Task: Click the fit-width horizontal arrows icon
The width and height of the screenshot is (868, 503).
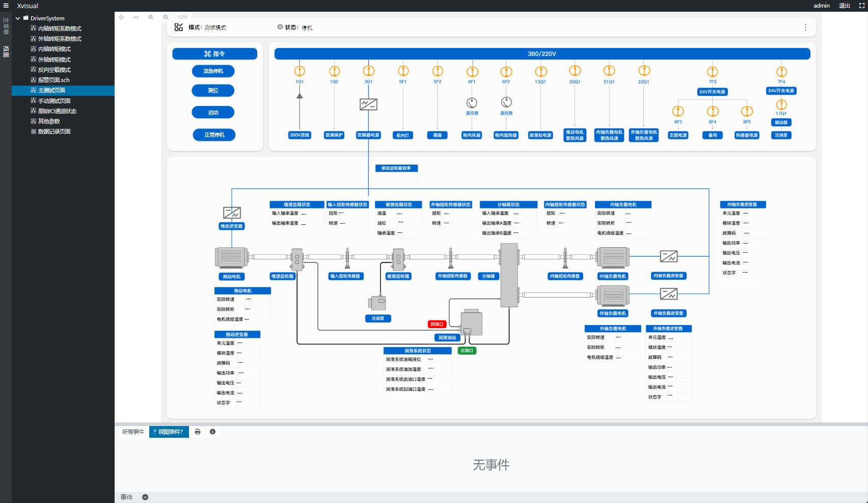Action: (136, 17)
